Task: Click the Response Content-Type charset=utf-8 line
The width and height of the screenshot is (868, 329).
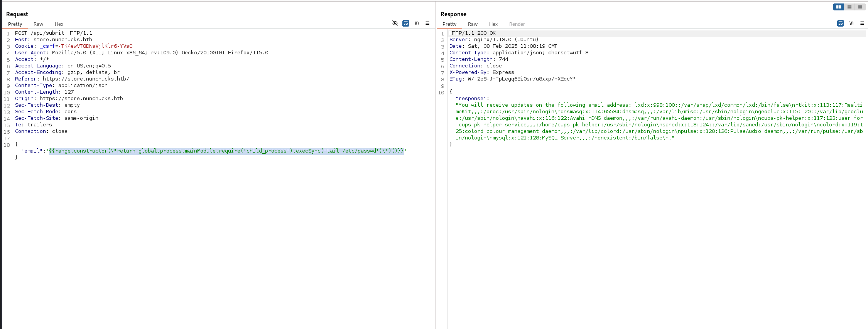Action: (519, 53)
